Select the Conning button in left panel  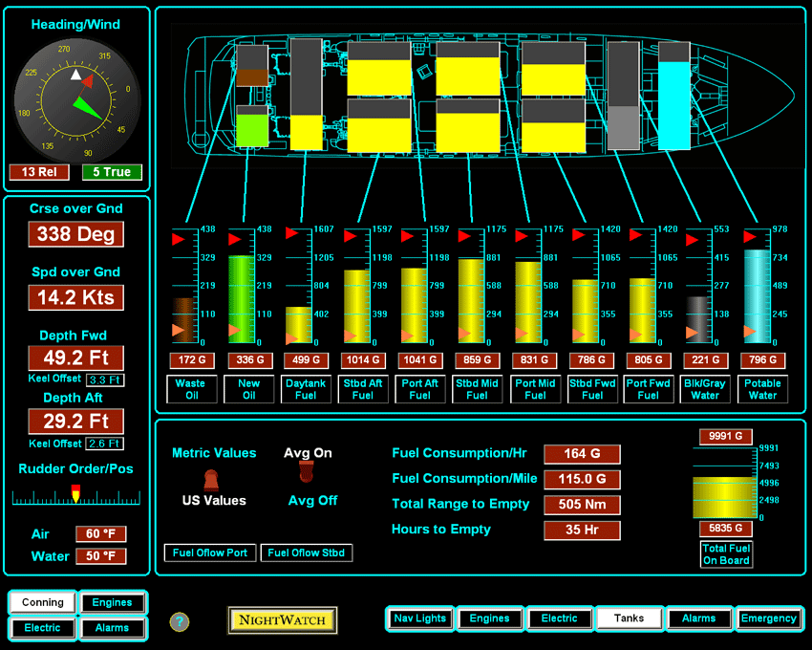click(x=43, y=602)
